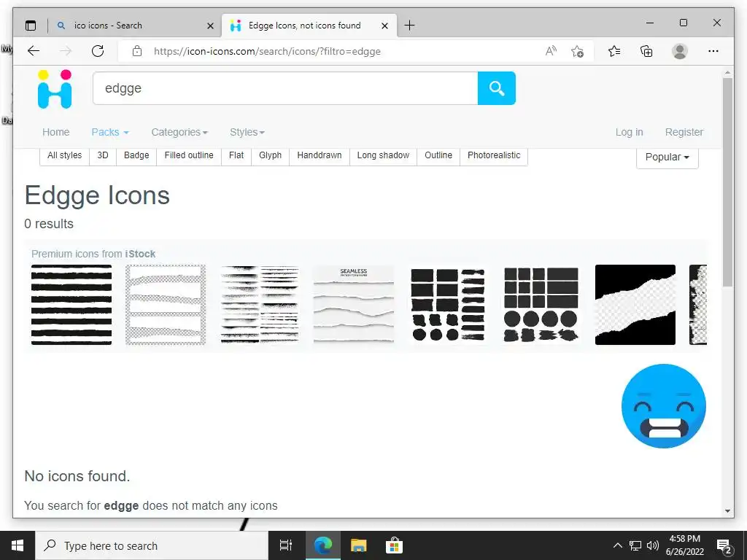Filter by Outline style
Image resolution: width=747 pixels, height=560 pixels.
tap(438, 155)
